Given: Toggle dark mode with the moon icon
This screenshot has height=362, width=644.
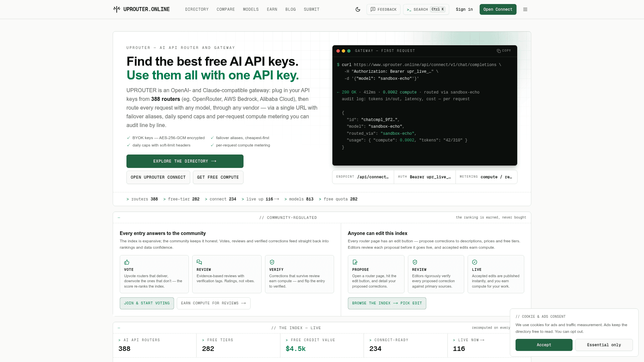Looking at the screenshot, I should (358, 9).
